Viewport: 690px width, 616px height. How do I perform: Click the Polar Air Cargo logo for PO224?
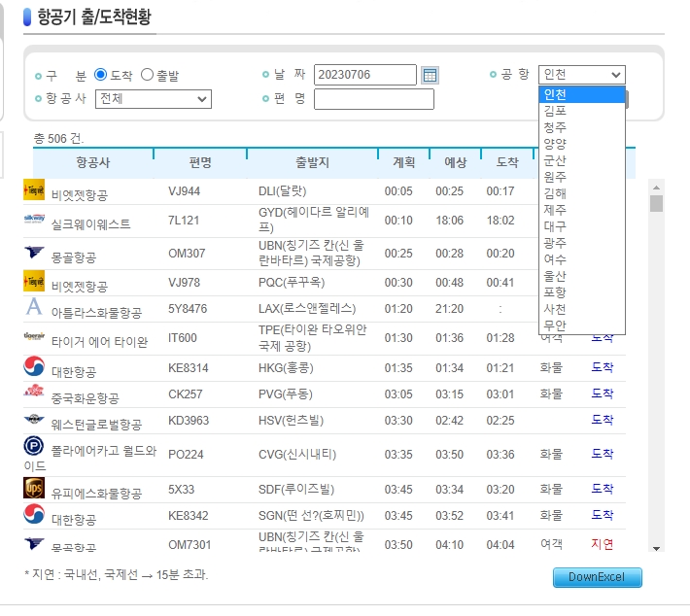34,446
